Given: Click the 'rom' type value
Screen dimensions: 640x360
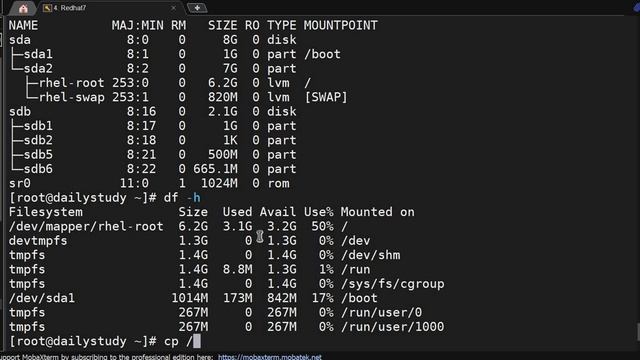Looking at the screenshot, I should coord(278,183).
